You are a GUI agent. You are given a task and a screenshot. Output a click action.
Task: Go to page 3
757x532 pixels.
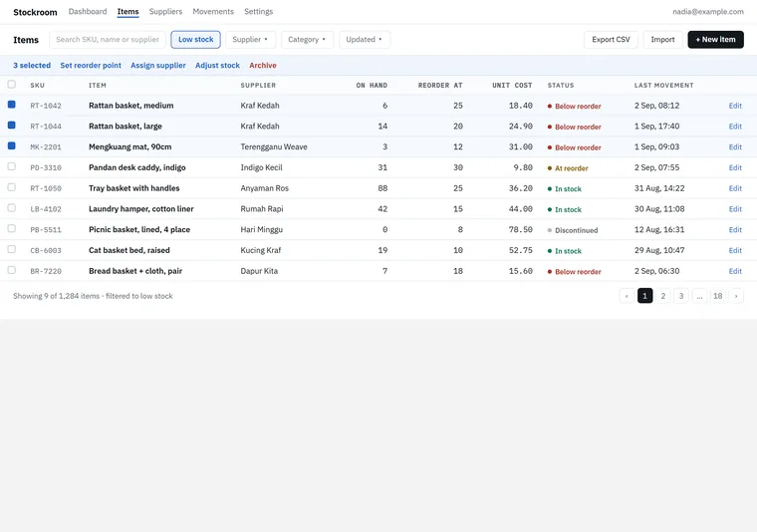pyautogui.click(x=681, y=296)
